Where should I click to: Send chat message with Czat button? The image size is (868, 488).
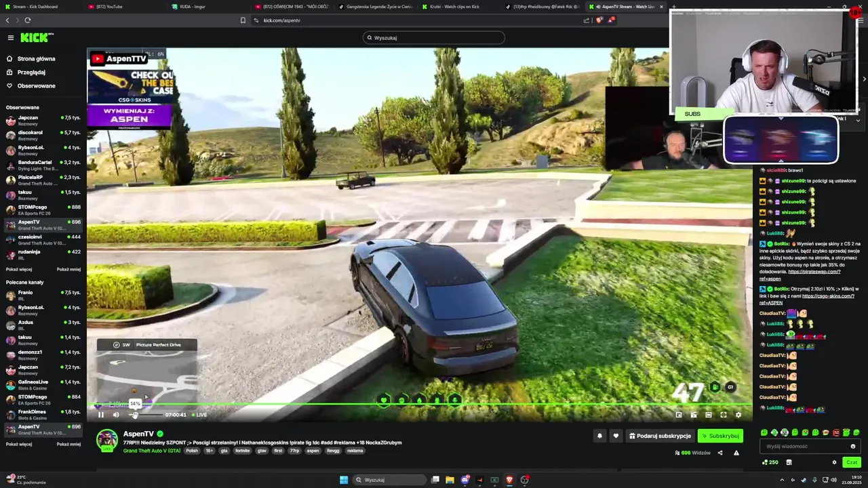(x=852, y=462)
